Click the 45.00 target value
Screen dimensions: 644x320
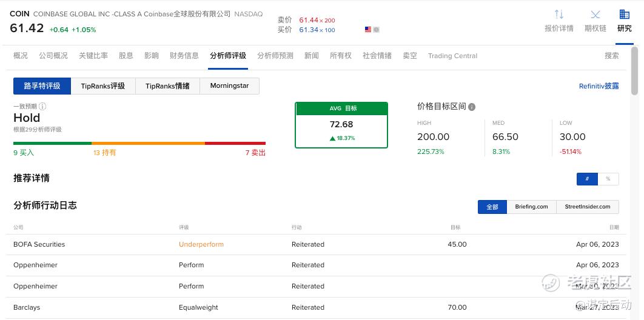pos(457,244)
